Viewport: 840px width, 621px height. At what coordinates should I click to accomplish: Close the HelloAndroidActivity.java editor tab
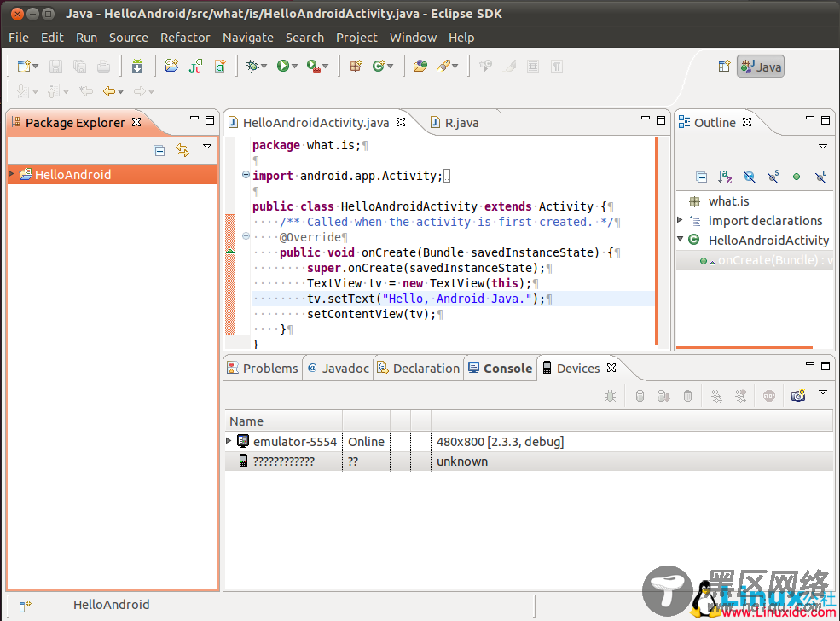click(401, 122)
